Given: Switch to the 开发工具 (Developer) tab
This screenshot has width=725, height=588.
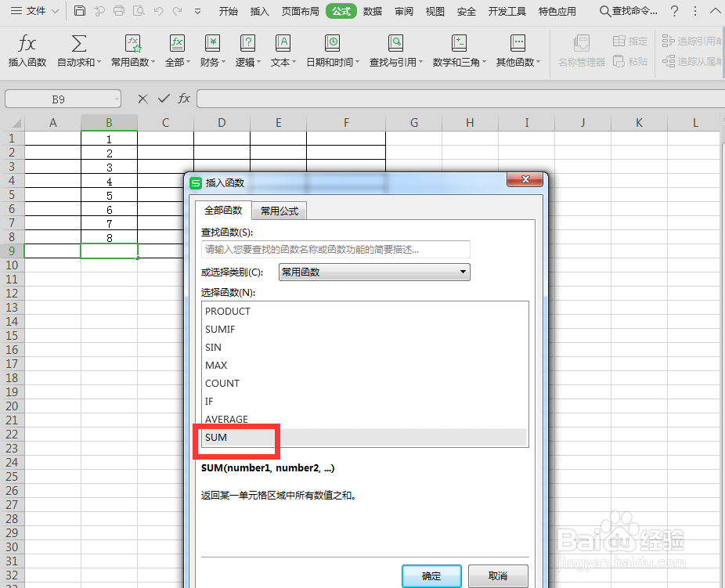Looking at the screenshot, I should (507, 11).
